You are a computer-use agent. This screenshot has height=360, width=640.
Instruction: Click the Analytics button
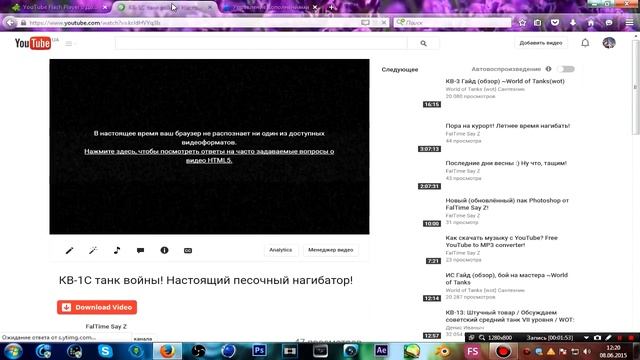pos(280,250)
